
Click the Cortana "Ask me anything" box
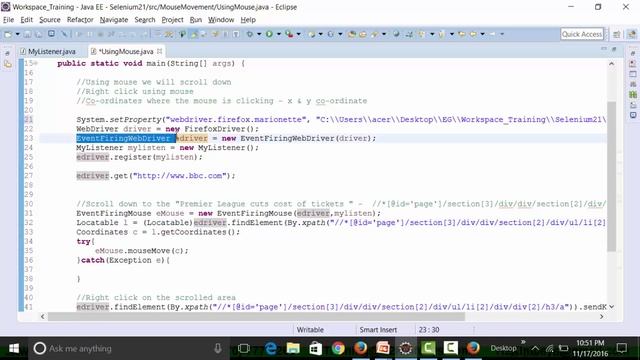pos(129,348)
